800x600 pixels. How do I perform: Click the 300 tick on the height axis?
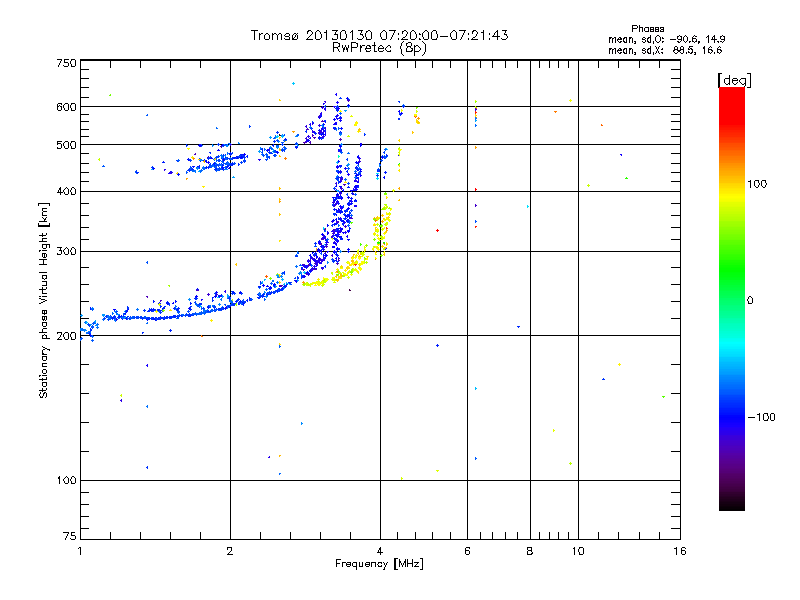(x=66, y=251)
